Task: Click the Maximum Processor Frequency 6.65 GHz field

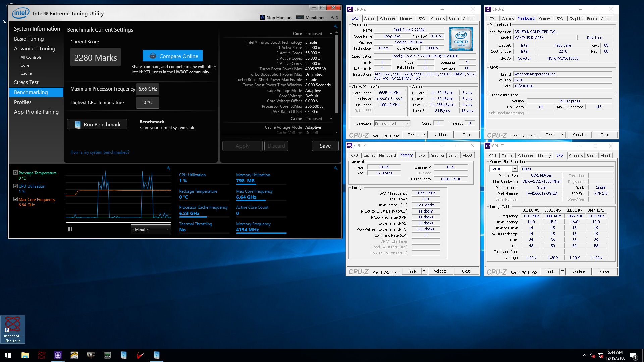Action: (148, 89)
